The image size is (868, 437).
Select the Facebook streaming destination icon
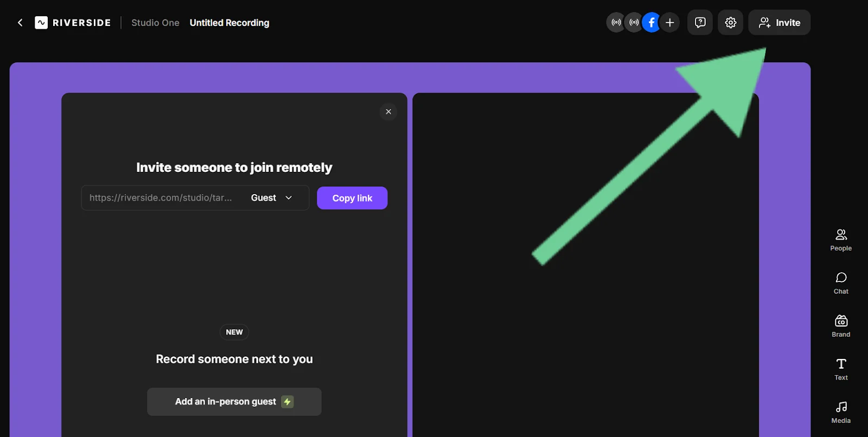(652, 23)
